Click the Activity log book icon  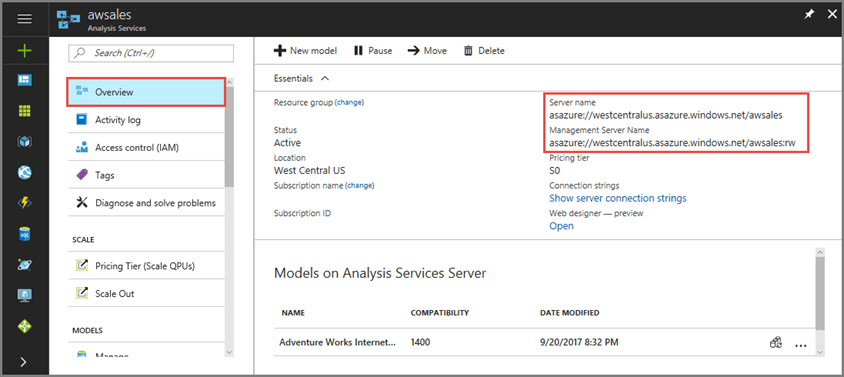(82, 120)
